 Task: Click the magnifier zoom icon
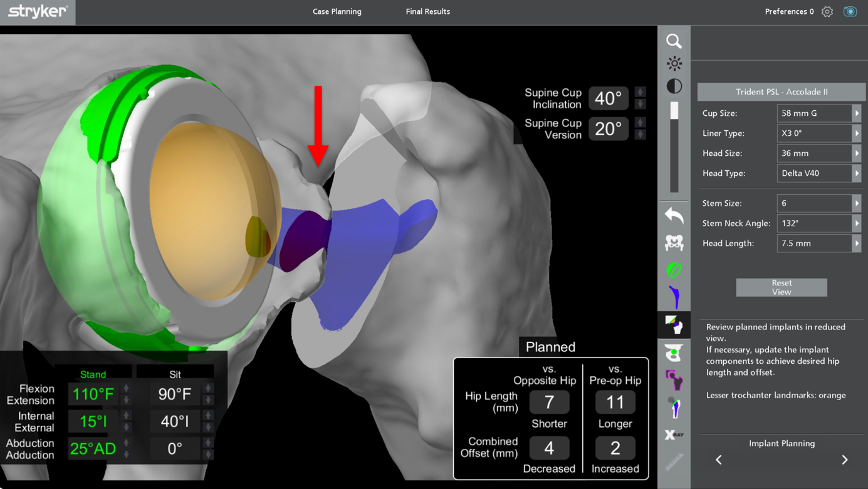[674, 41]
